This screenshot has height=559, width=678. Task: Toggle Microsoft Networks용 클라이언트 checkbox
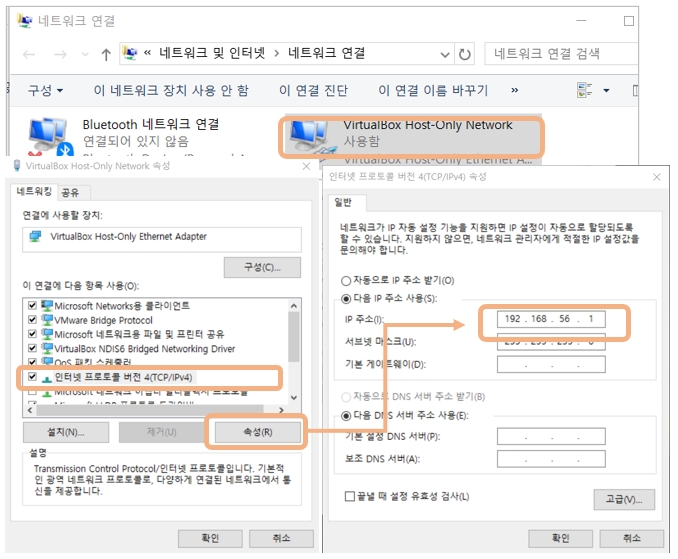pos(32,305)
